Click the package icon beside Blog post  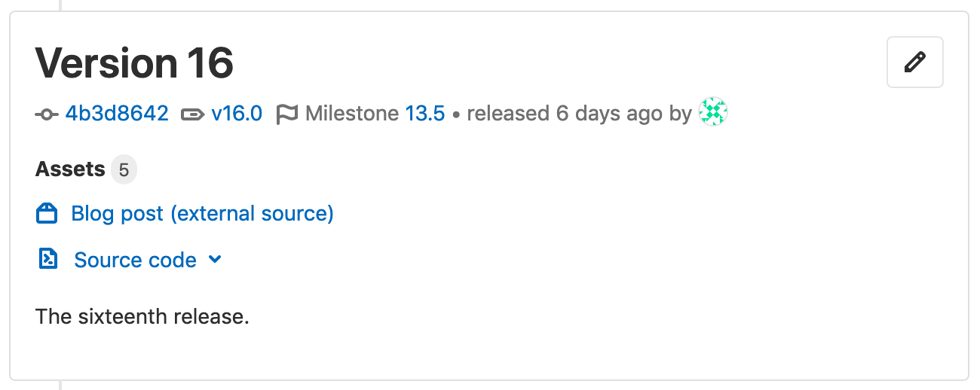pyautogui.click(x=47, y=214)
